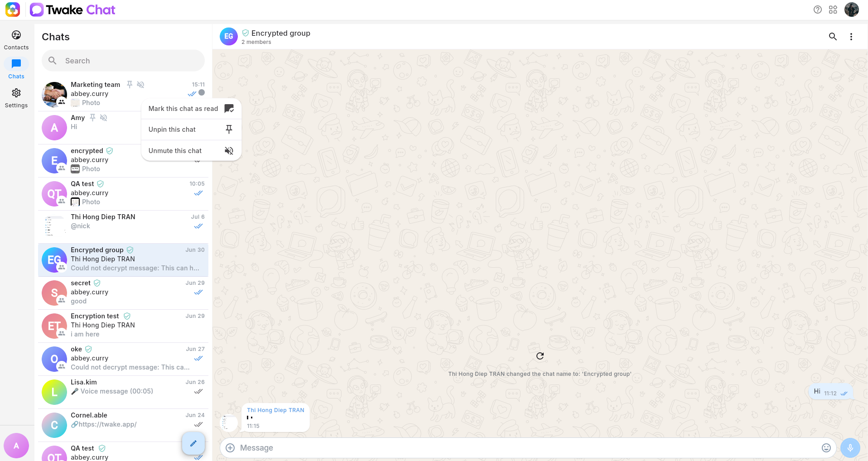Start recording a voice message
The image size is (868, 461).
pos(850,448)
